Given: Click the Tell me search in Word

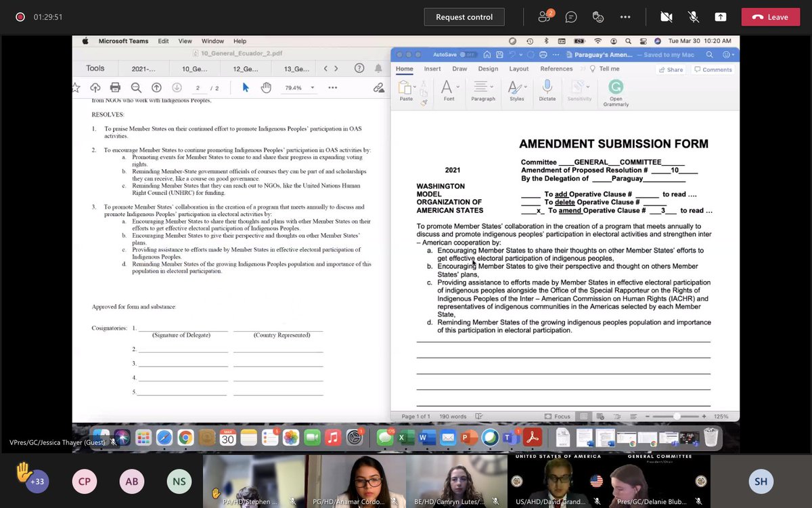Looking at the screenshot, I should tap(605, 68).
